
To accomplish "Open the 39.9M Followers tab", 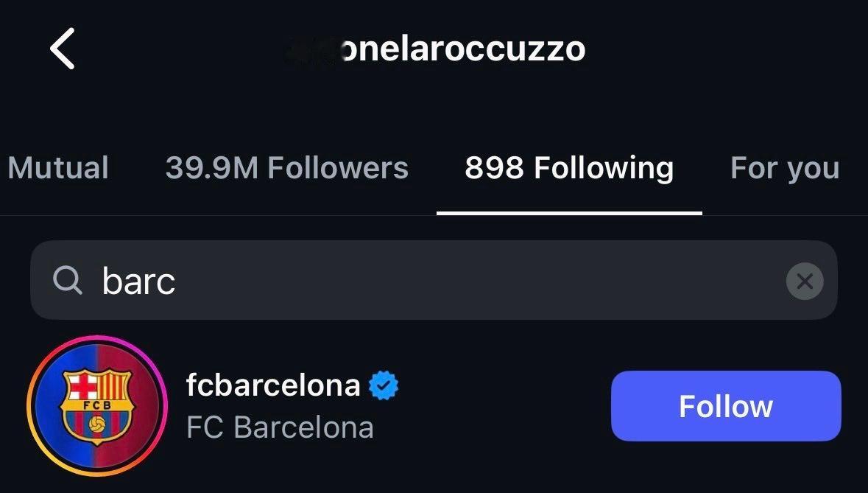I will pyautogui.click(x=286, y=168).
